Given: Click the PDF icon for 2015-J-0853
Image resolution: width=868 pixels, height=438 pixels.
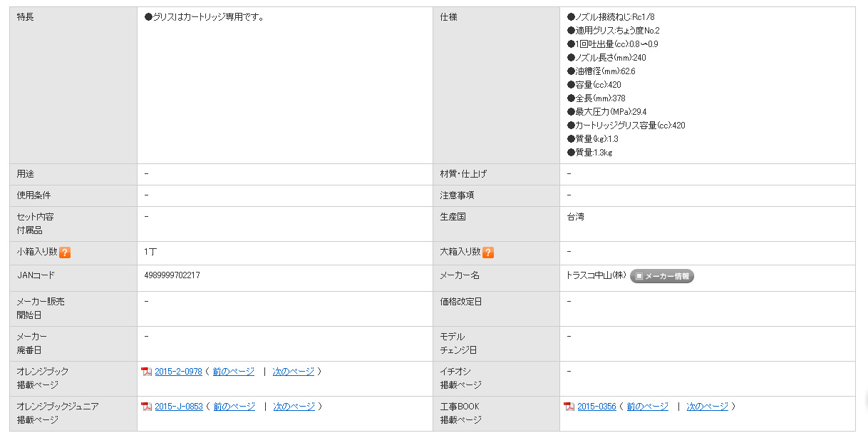Looking at the screenshot, I should (147, 407).
